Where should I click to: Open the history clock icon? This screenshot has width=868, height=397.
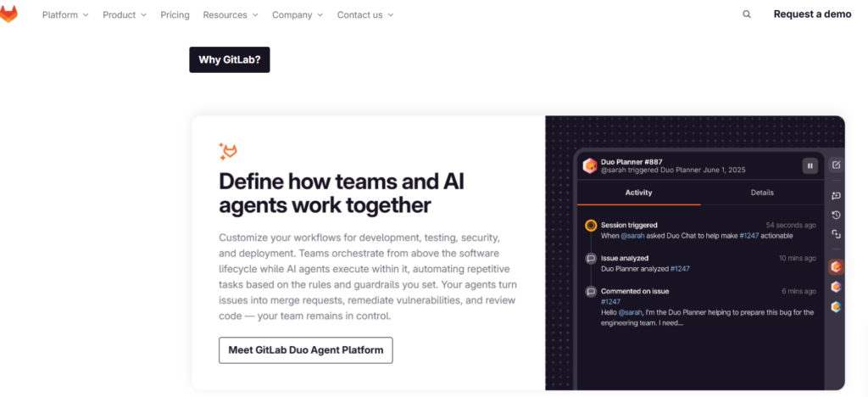point(836,215)
